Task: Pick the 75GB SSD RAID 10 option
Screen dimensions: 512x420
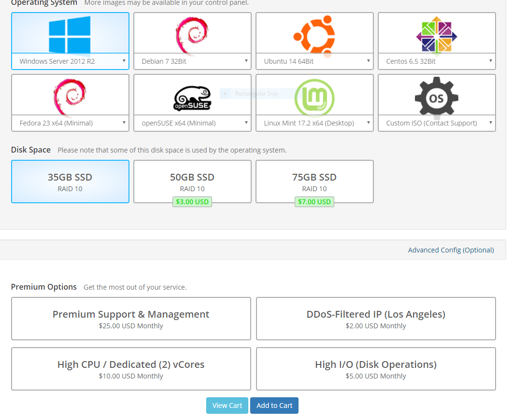Action: click(x=314, y=182)
